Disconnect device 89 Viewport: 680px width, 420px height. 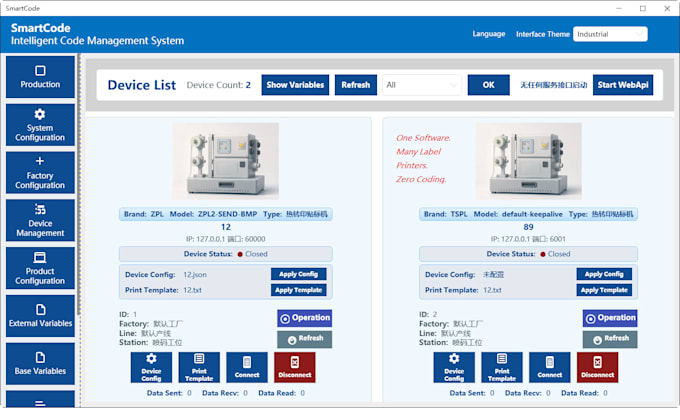(598, 367)
